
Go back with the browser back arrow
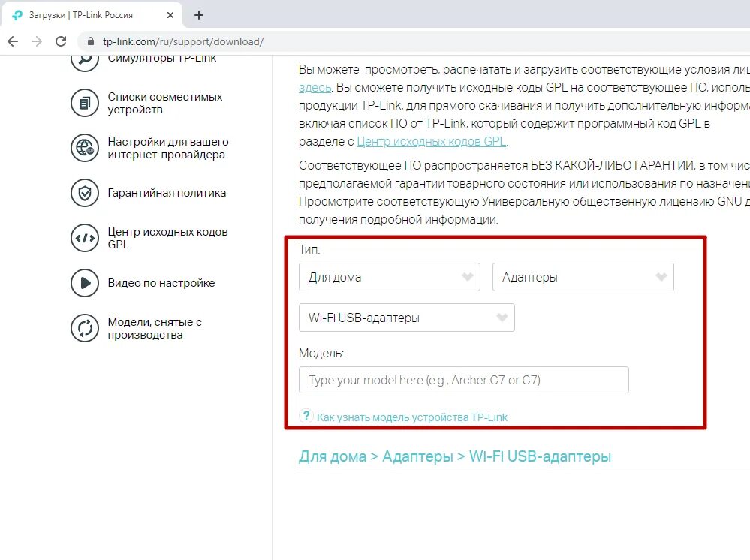13,41
